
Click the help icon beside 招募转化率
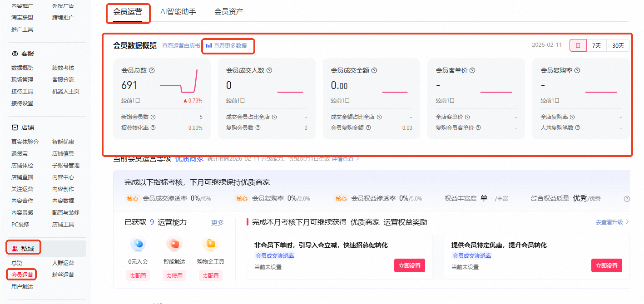tap(153, 128)
